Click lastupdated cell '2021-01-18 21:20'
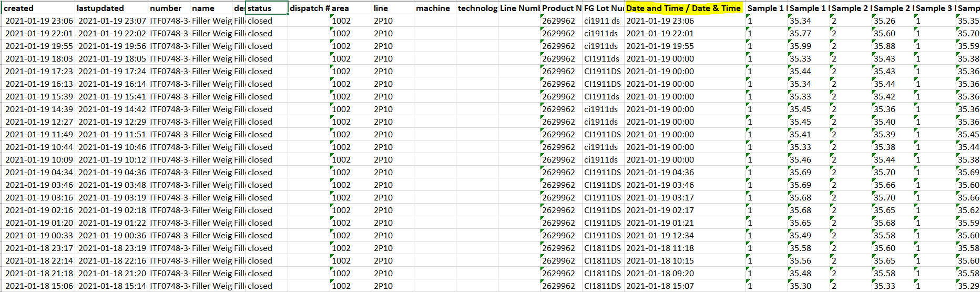This screenshot has height=292, width=980. (112, 273)
